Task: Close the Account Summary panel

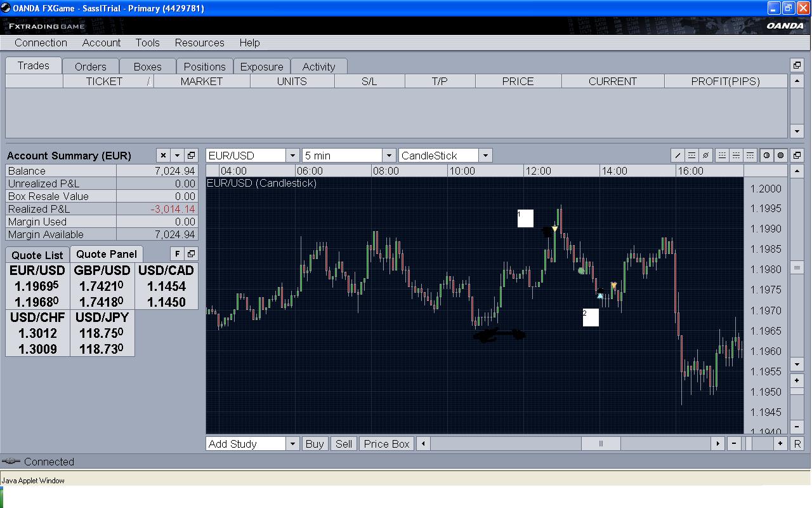Action: 163,156
